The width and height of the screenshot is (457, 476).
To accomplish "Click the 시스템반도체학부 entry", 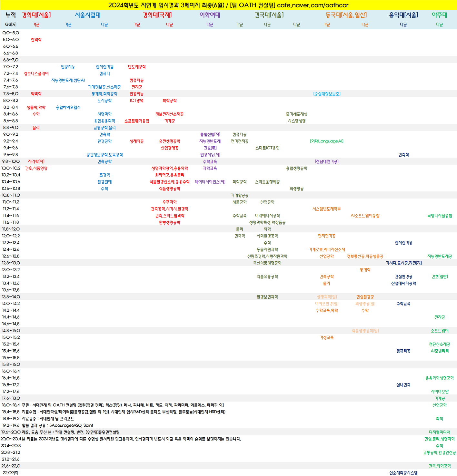I will (327, 209).
